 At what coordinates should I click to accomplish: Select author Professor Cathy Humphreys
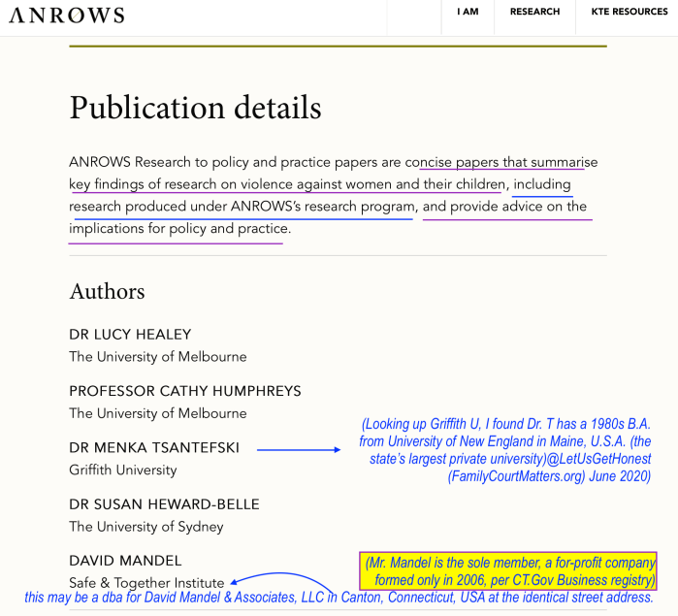click(x=184, y=391)
